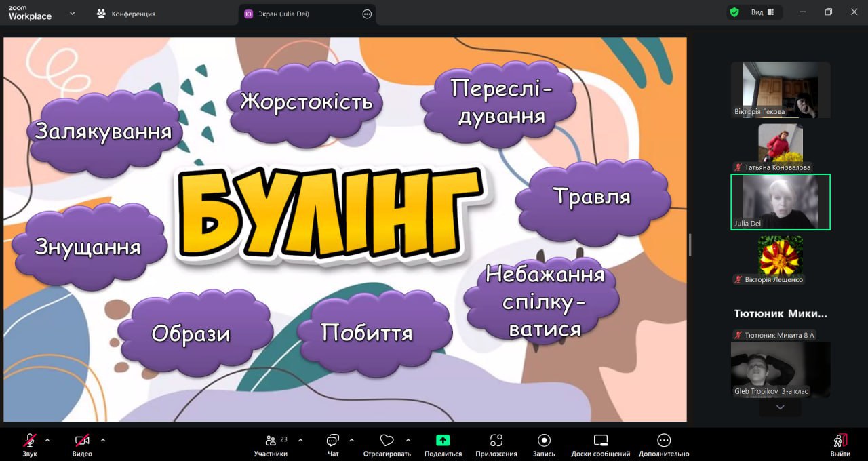The width and height of the screenshot is (868, 461).
Task: Expand audio options arrow next to Звук
Action: pyautogui.click(x=47, y=440)
